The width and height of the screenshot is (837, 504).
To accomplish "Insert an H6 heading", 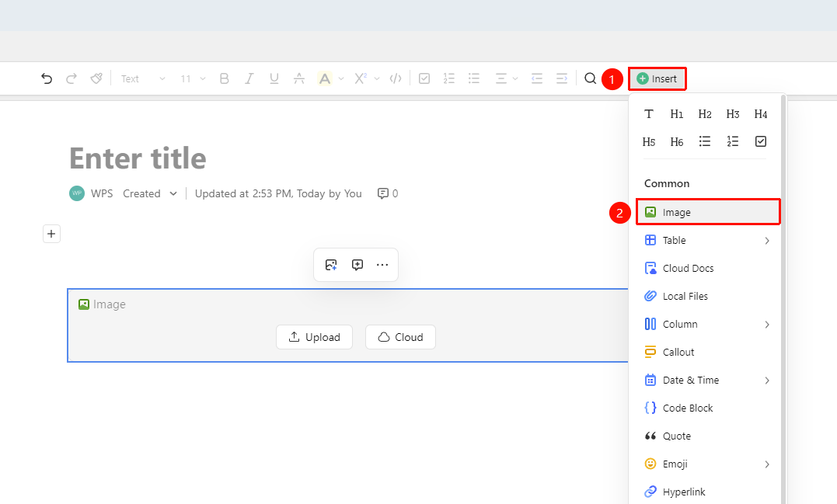I will coord(677,141).
